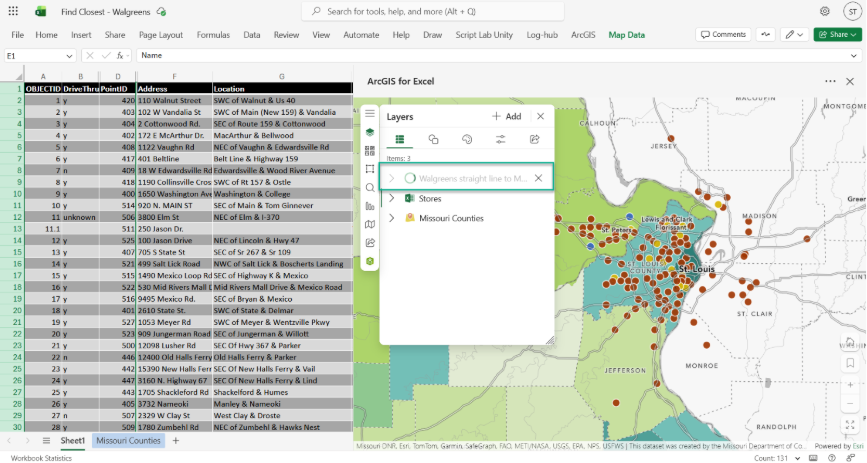
Task: Open the ArcGIS ribbon tab
Action: [x=583, y=35]
